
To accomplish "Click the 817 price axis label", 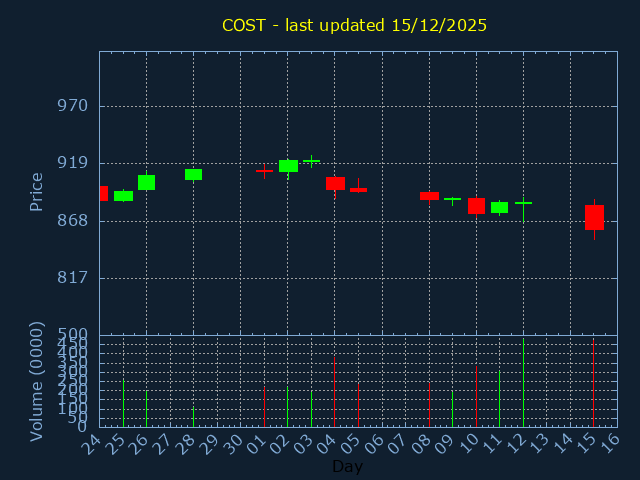I will [x=72, y=278].
